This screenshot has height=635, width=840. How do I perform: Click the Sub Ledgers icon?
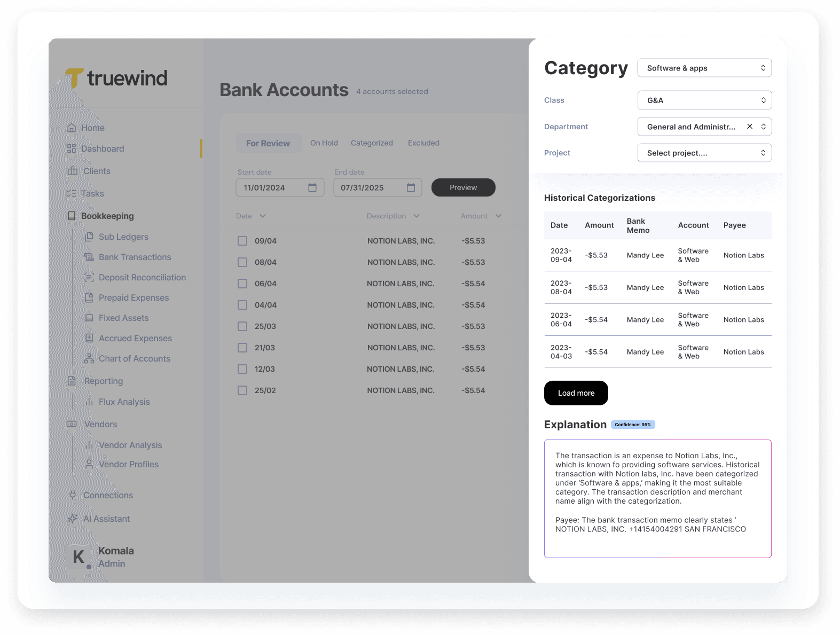click(89, 237)
